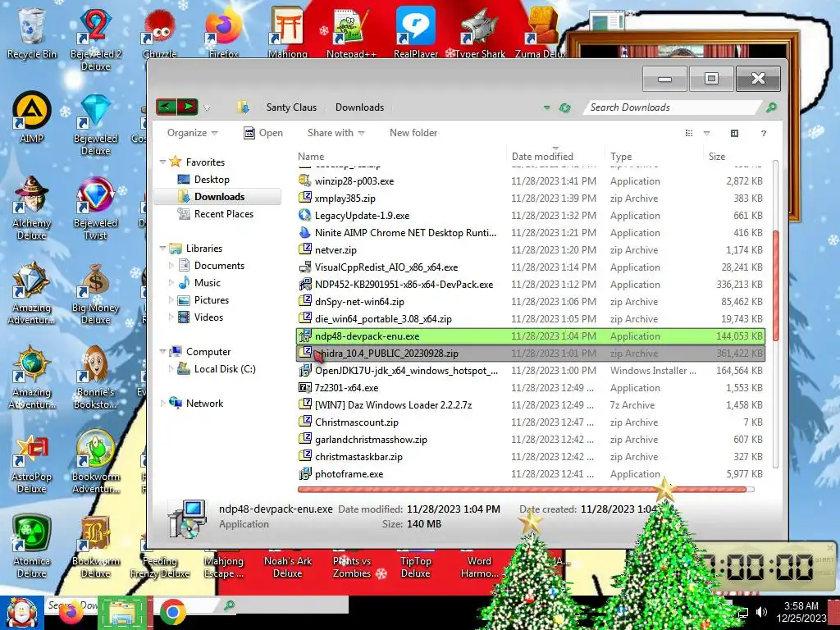This screenshot has width=840, height=630.
Task: Open Notepad++ desktop shortcut
Action: (x=351, y=32)
